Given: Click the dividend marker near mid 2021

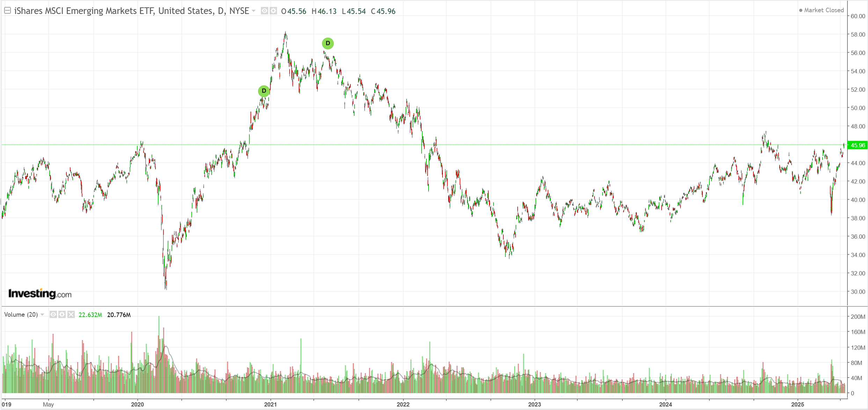Looking at the screenshot, I should point(328,43).
